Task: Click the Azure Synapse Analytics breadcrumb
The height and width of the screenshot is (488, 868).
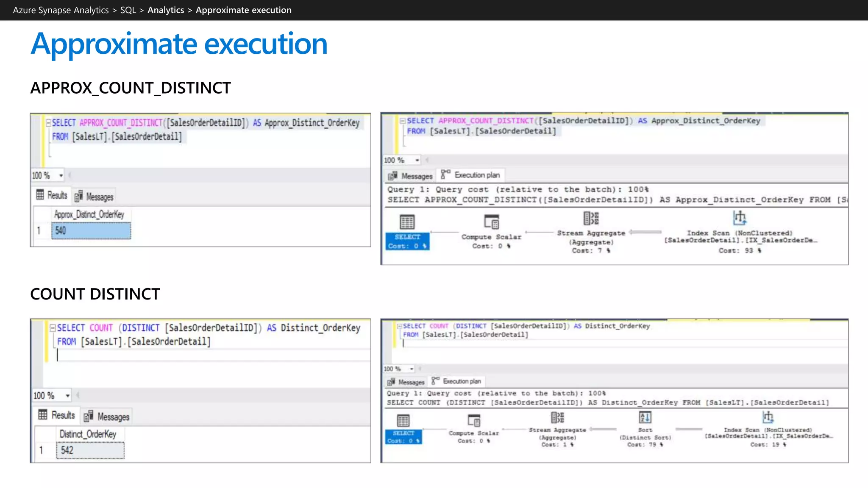Action: tap(61, 10)
